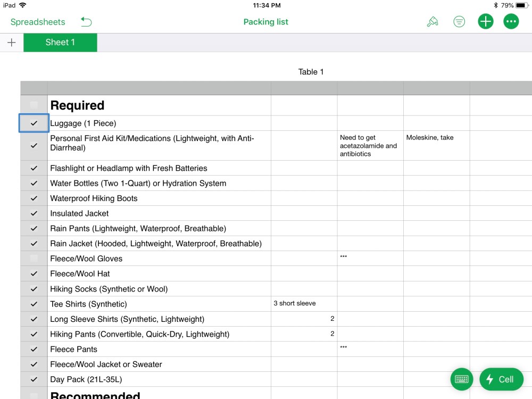Add a new sheet with the plus icon
The width and height of the screenshot is (532, 399).
click(x=12, y=43)
